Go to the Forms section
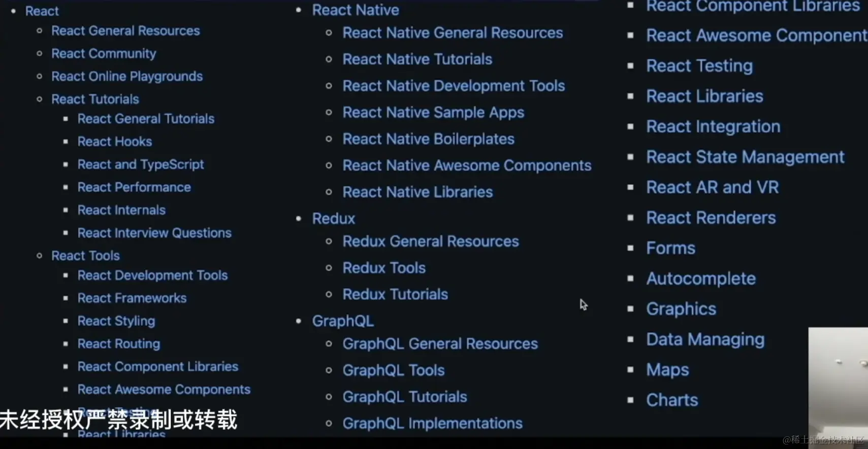Viewport: 868px width, 449px height. (x=670, y=249)
